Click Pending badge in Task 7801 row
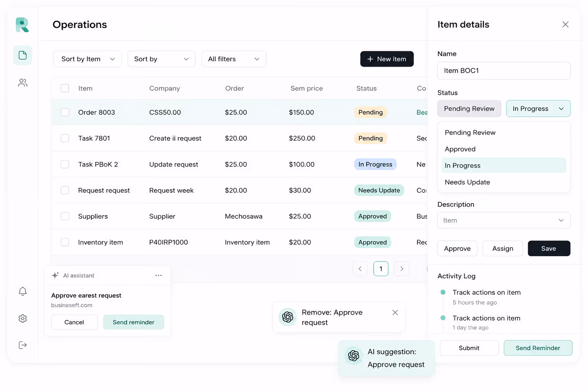588x392 pixels. tap(370, 138)
